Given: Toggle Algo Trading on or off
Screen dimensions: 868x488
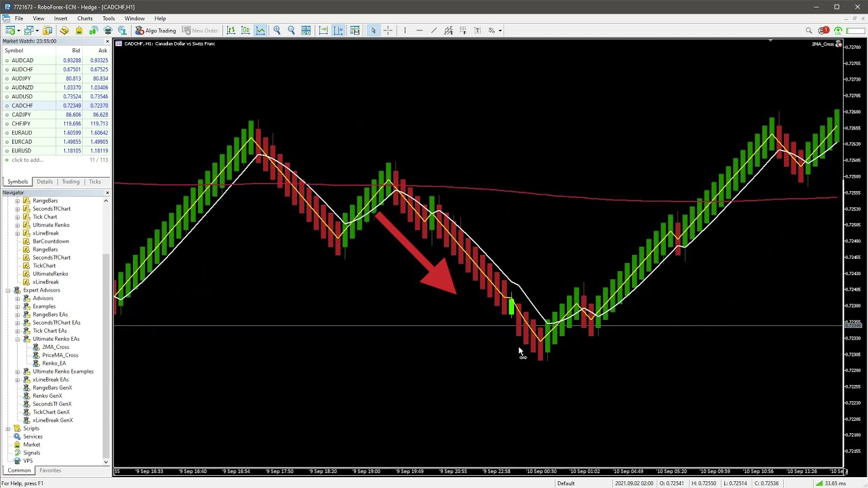Looking at the screenshot, I should 155,30.
